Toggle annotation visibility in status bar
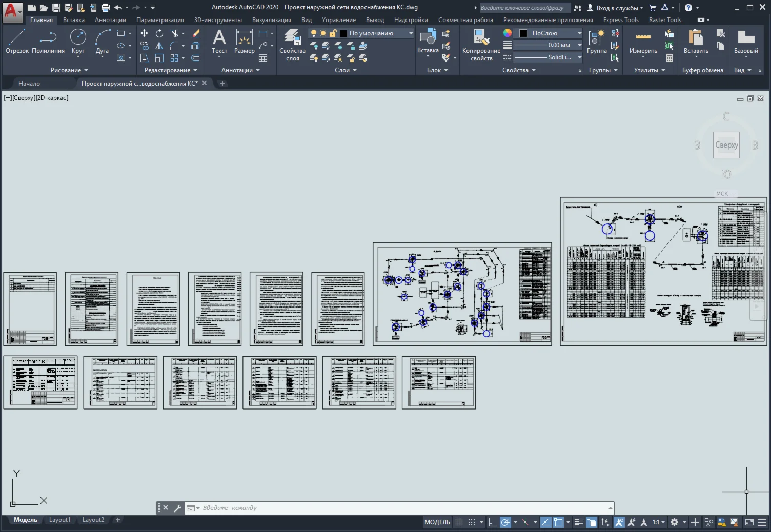The image size is (771, 532). pyautogui.click(x=619, y=522)
